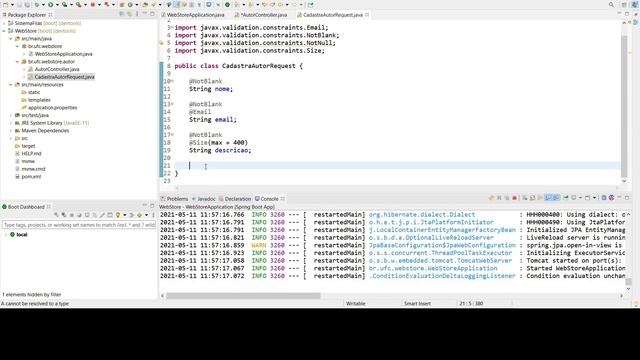
Task: Click the stop icon in Boot Dashboard toolbar
Action: coord(72,215)
